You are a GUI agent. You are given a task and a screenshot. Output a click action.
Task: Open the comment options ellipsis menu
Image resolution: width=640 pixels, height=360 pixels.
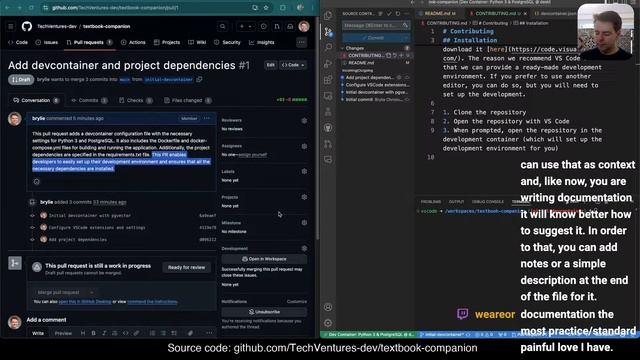pyautogui.click(x=207, y=118)
